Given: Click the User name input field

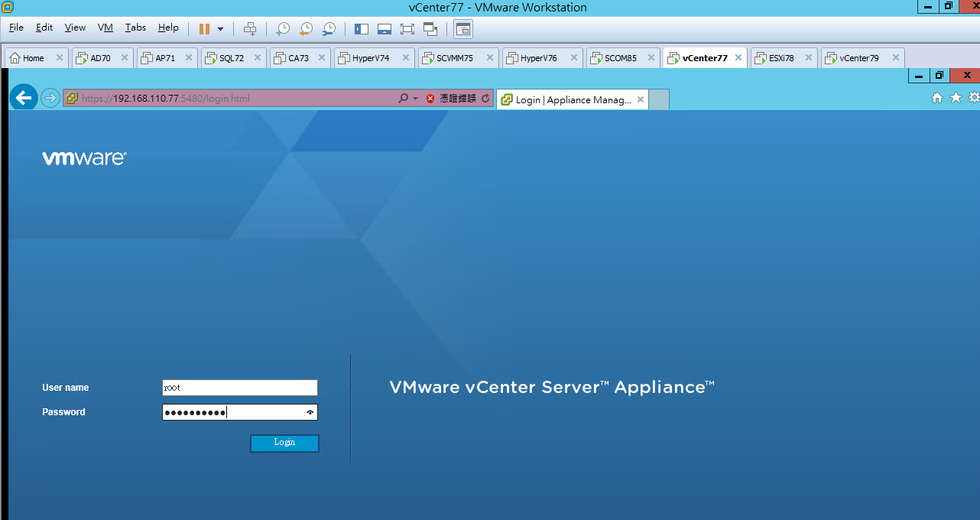Looking at the screenshot, I should tap(240, 388).
